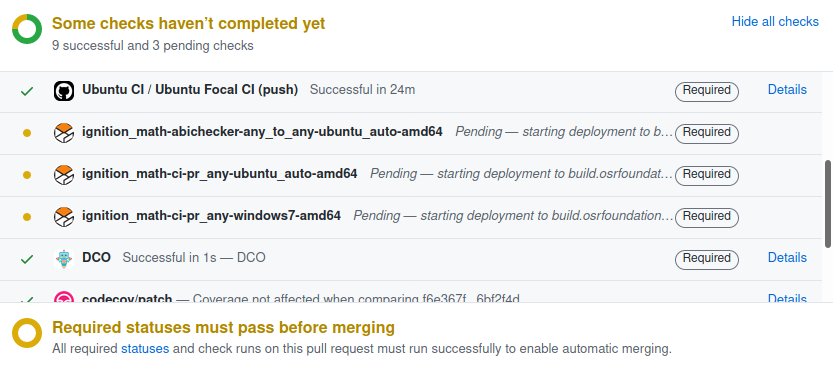Image resolution: width=833 pixels, height=366 pixels.
Task: Open Details for Ubuntu Focal CI check
Action: [787, 90]
